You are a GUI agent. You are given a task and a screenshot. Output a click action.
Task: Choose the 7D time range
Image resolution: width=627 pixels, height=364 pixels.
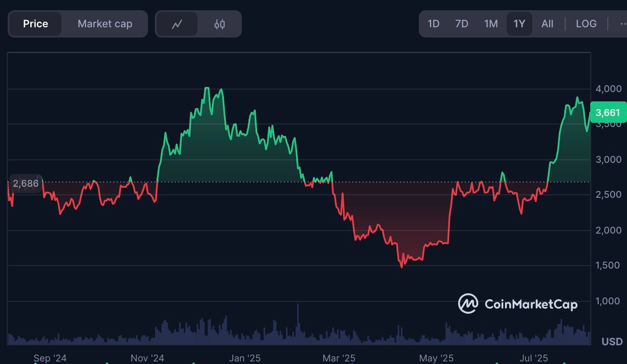coord(462,24)
